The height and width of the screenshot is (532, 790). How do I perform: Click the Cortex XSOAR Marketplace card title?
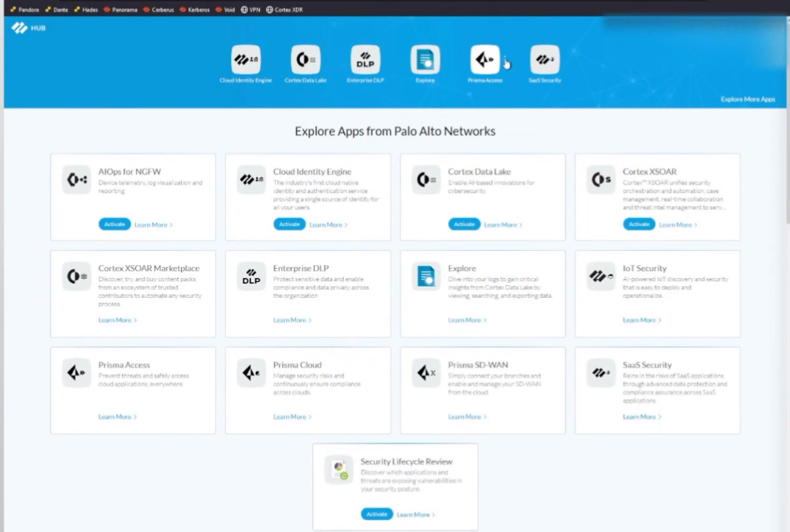pyautogui.click(x=149, y=268)
